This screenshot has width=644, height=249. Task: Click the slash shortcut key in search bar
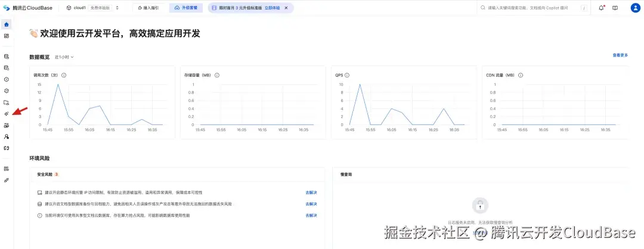(584, 8)
